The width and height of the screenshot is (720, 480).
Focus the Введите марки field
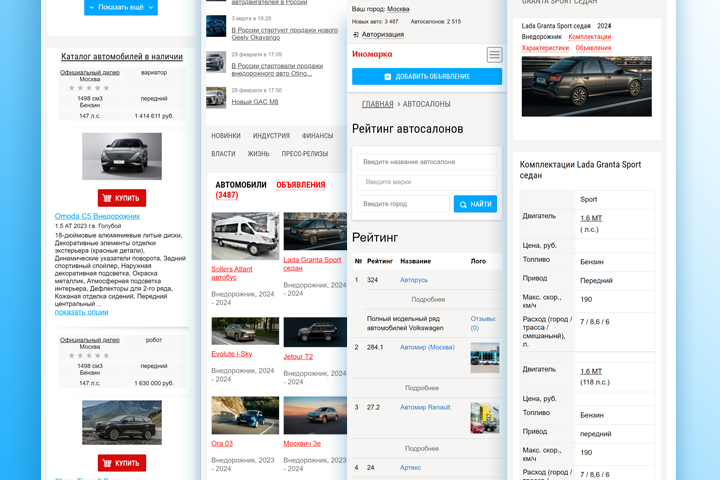427,182
